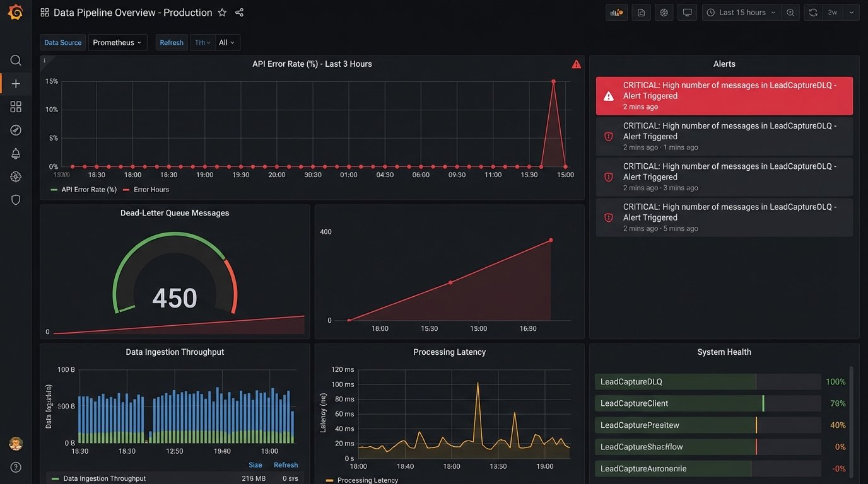Open the API Error Rate panel title menu
The height and width of the screenshot is (484, 868).
tap(312, 64)
